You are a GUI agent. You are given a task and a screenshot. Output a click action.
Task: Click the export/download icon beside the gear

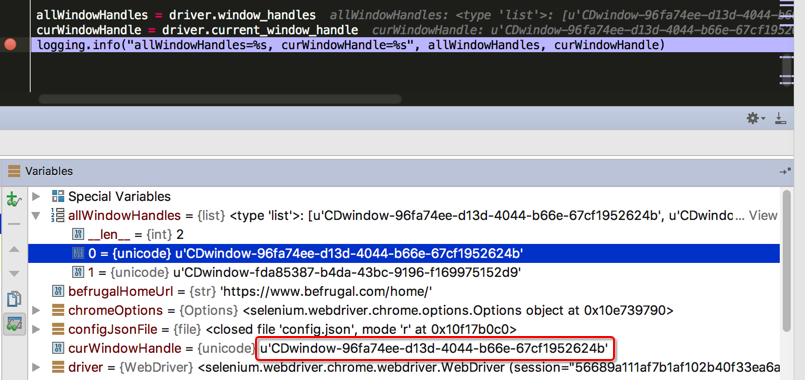[780, 119]
